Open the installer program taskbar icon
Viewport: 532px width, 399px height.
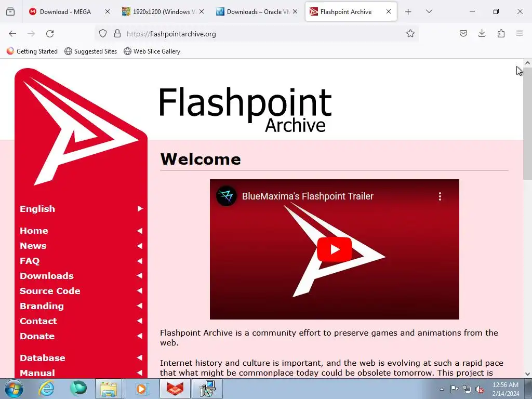point(207,389)
